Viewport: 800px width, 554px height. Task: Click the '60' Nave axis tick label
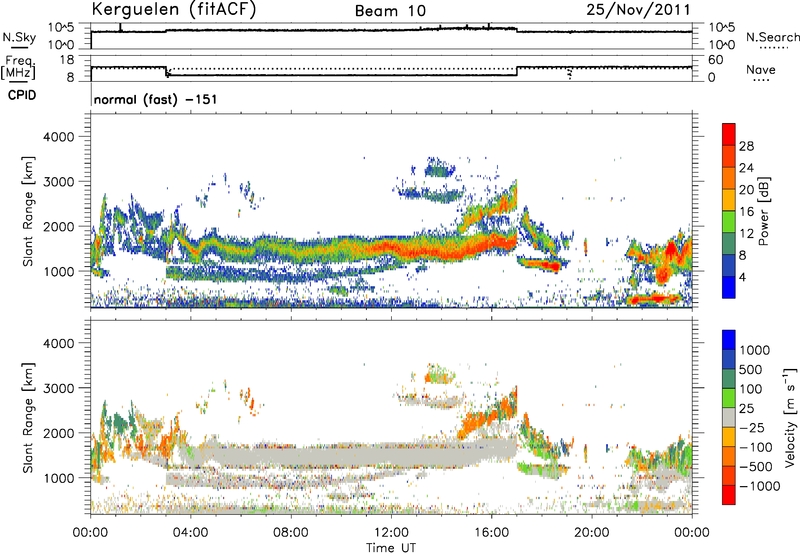coord(715,60)
